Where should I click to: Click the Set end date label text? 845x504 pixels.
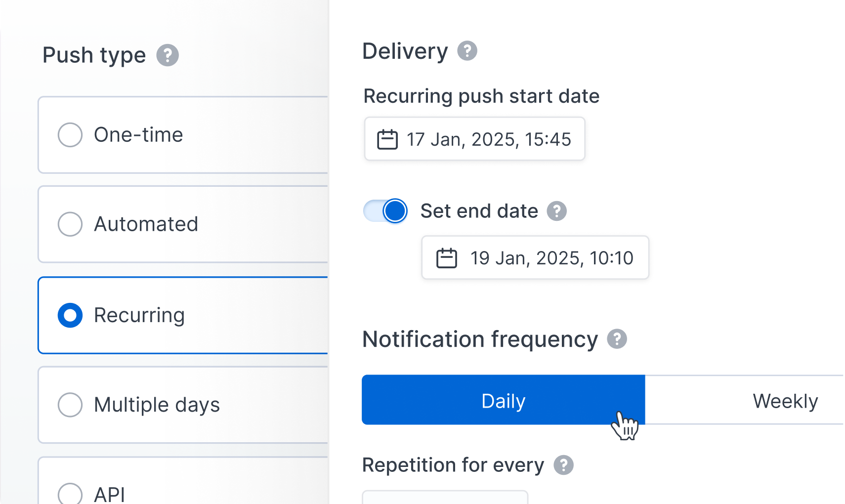479,211
